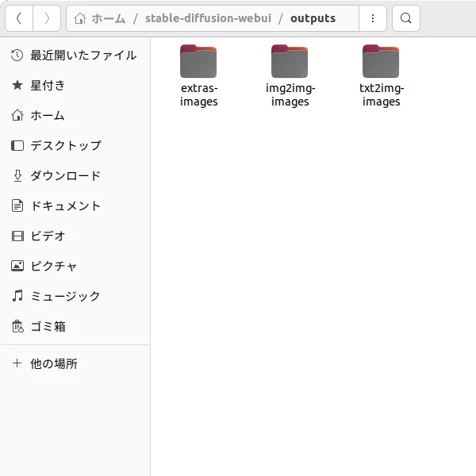Open the img2img-images folder icon

tap(290, 61)
